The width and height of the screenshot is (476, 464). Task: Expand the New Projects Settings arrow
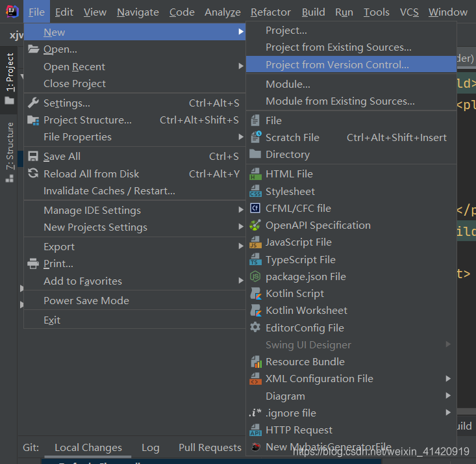[x=241, y=227]
